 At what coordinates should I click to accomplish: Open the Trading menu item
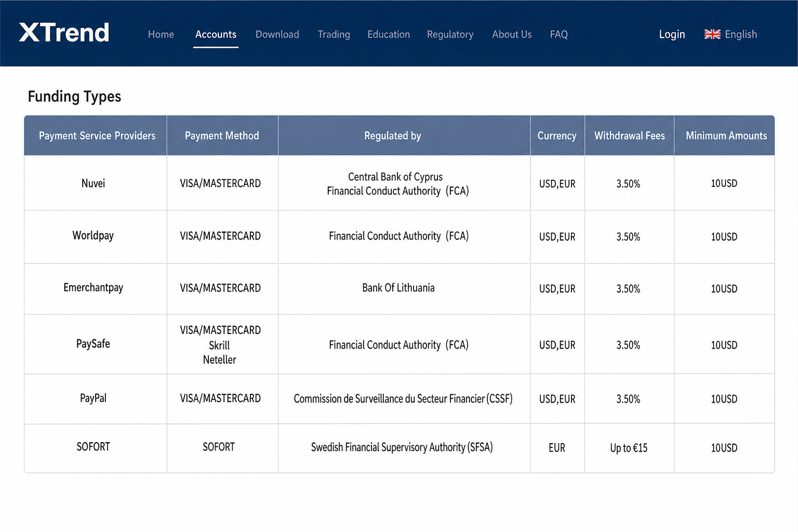click(x=334, y=34)
